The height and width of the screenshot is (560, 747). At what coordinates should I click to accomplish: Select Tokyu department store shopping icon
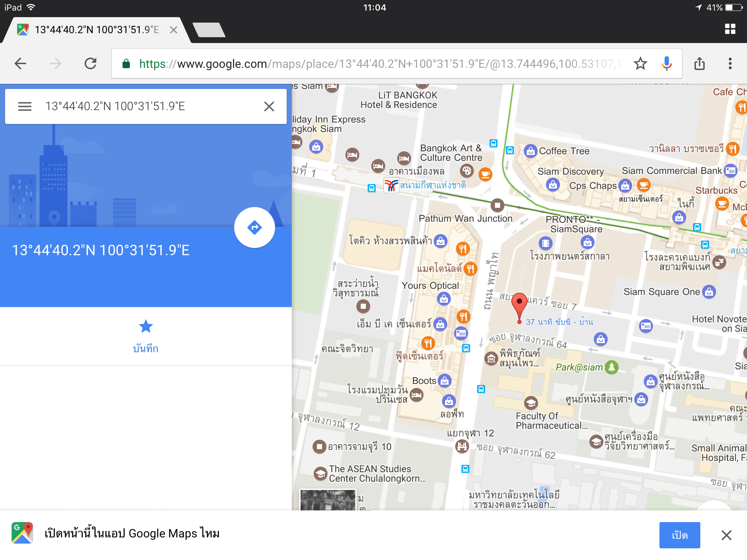click(x=441, y=241)
